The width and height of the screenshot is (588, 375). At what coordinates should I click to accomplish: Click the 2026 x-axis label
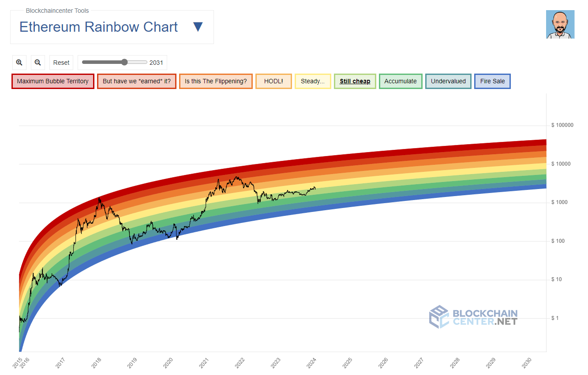click(x=383, y=363)
